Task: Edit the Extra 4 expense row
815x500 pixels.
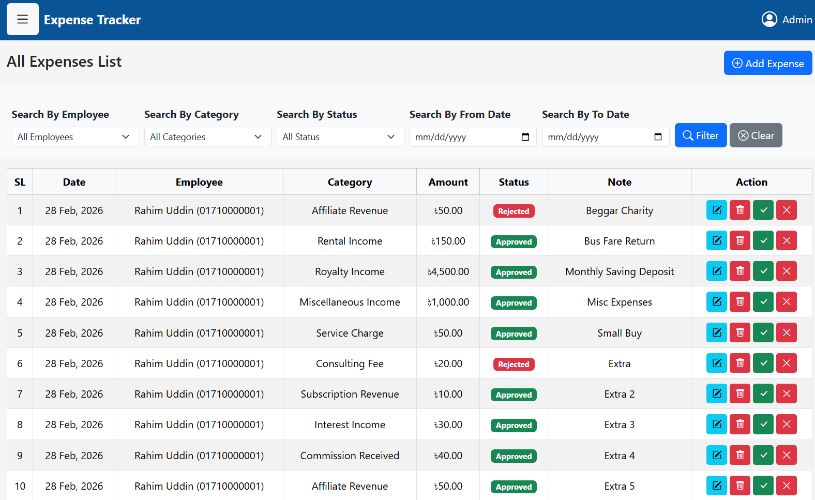Action: [716, 456]
